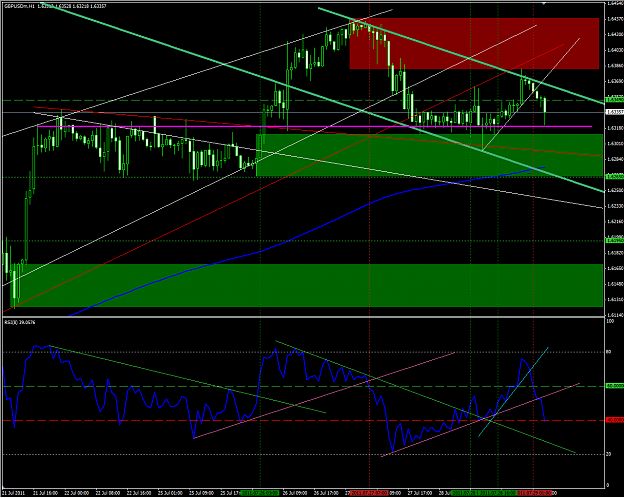Click the green 60.0000 RSI level label
The image size is (625, 498).
coord(615,386)
